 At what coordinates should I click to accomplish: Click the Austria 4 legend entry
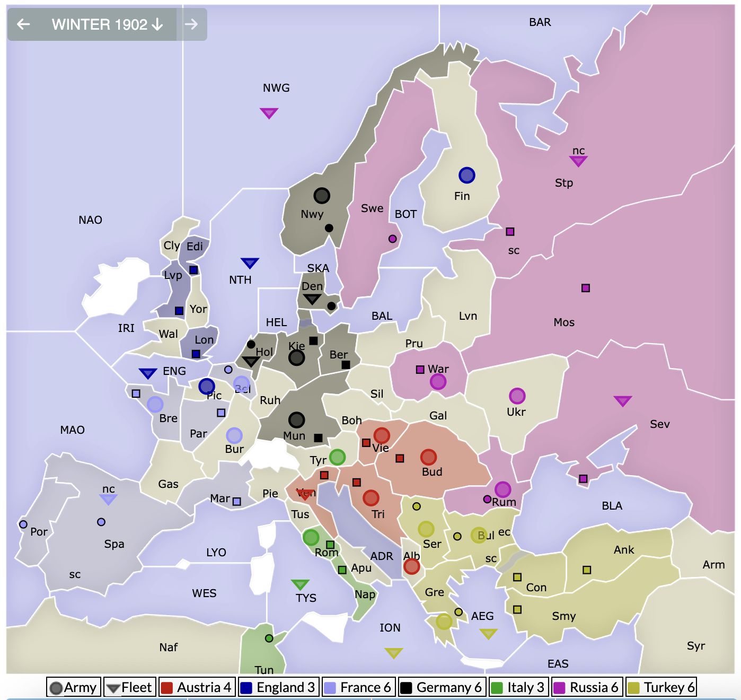point(197,687)
